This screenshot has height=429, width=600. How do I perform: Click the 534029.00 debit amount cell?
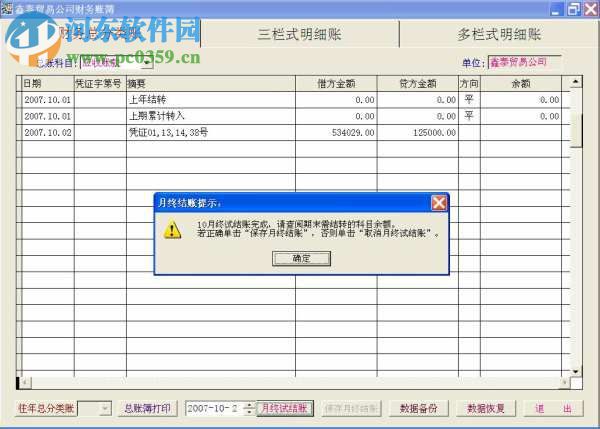coord(336,132)
